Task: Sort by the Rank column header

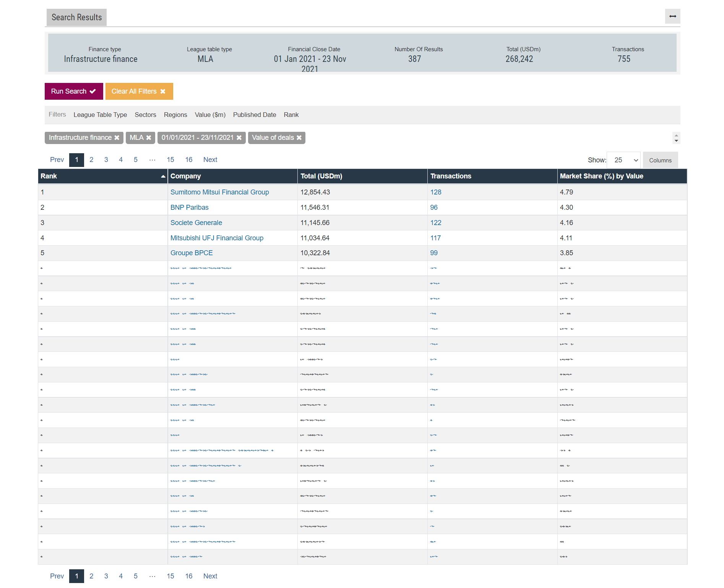Action: (103, 176)
